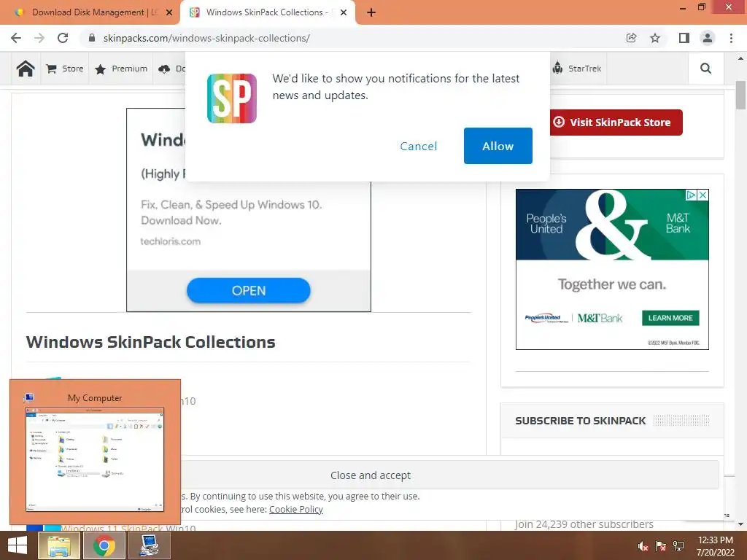
Task: Click the Windows Start button
Action: click(x=18, y=545)
